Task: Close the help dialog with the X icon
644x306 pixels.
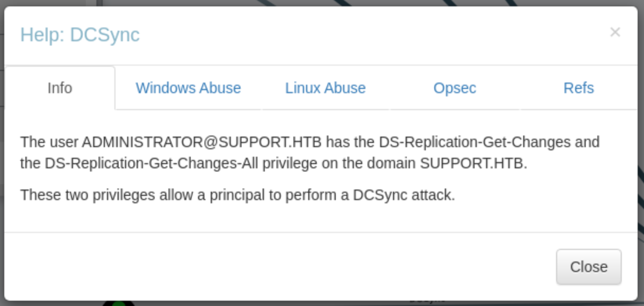Action: pyautogui.click(x=615, y=32)
